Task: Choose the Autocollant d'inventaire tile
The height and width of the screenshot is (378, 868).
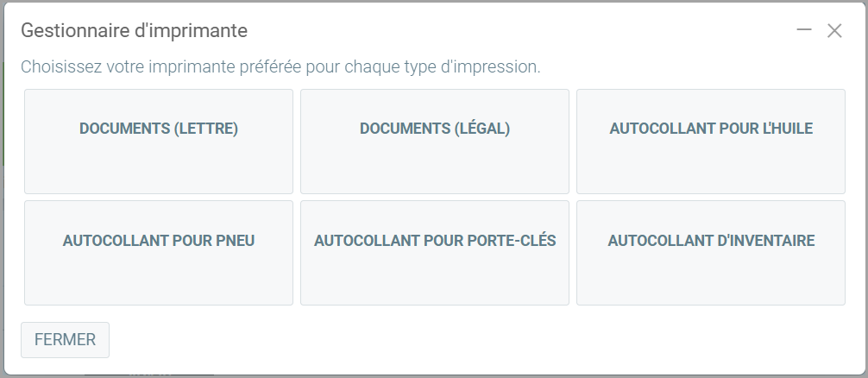Action: [711, 253]
